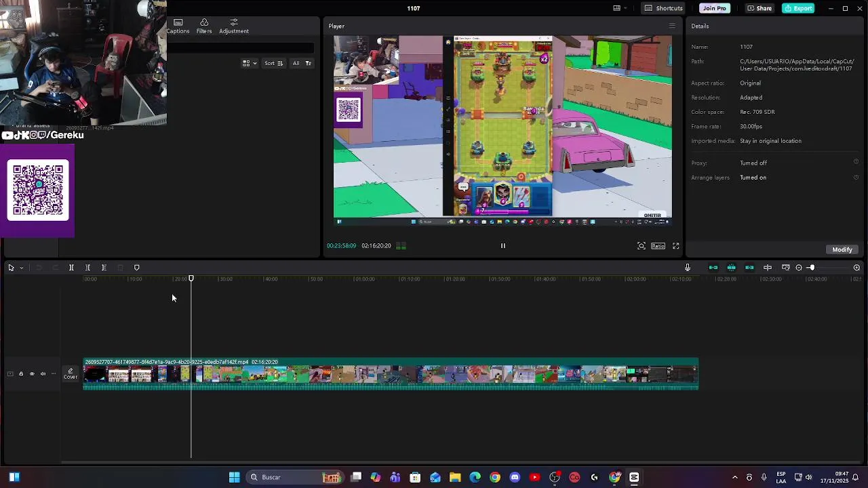Click the timeline playhead marker

[x=191, y=279]
